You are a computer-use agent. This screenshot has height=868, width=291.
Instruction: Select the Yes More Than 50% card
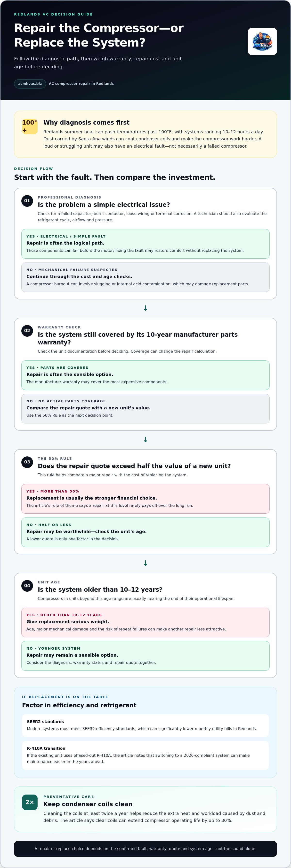point(145,499)
